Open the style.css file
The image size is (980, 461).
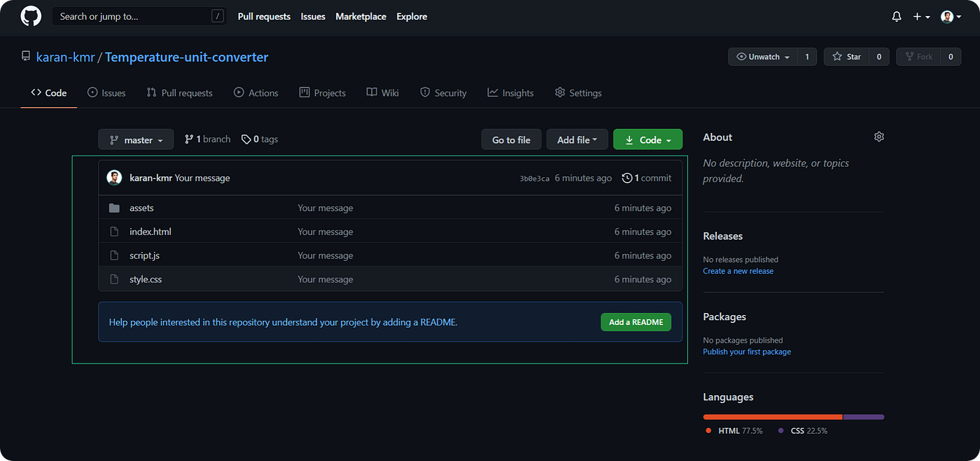pyautogui.click(x=146, y=280)
